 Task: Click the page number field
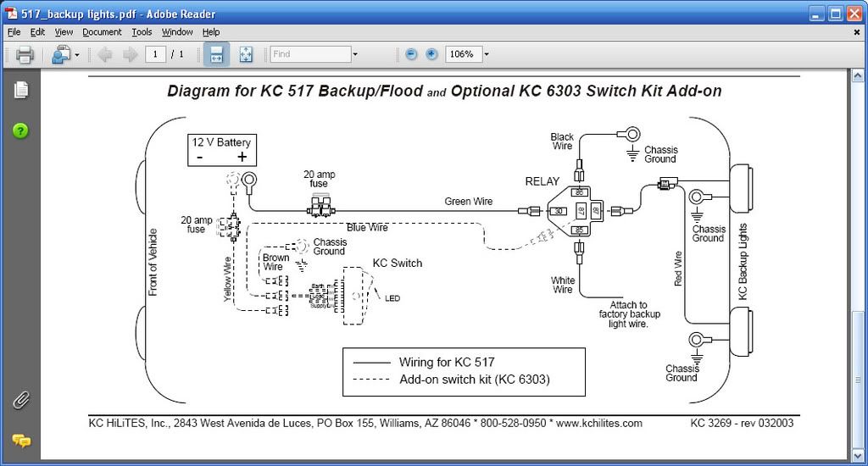coord(156,54)
